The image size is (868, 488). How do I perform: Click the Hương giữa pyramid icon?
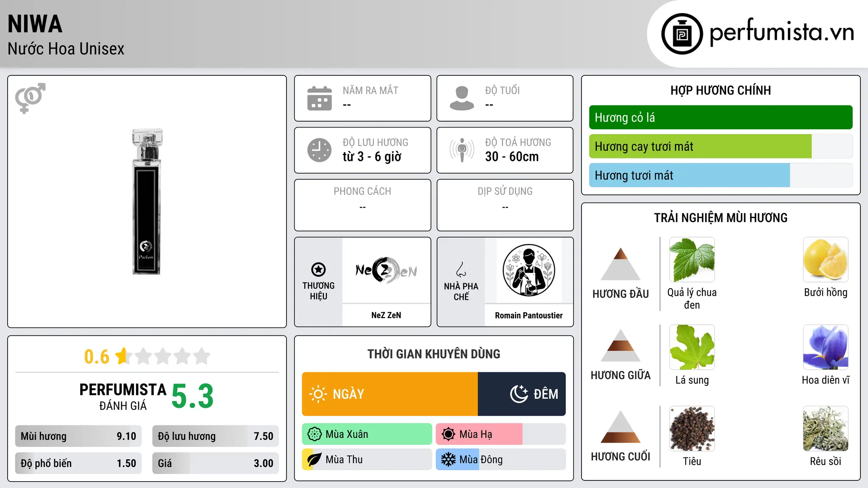tap(620, 345)
